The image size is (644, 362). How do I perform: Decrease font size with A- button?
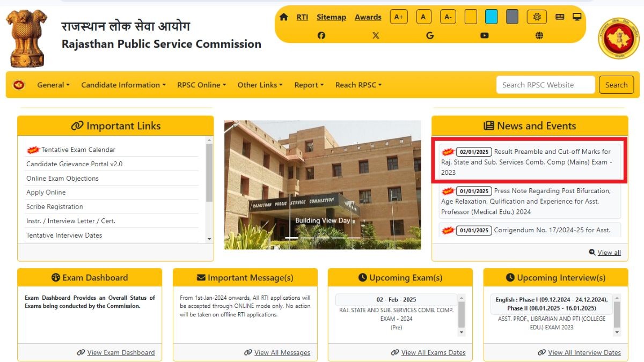(x=448, y=17)
